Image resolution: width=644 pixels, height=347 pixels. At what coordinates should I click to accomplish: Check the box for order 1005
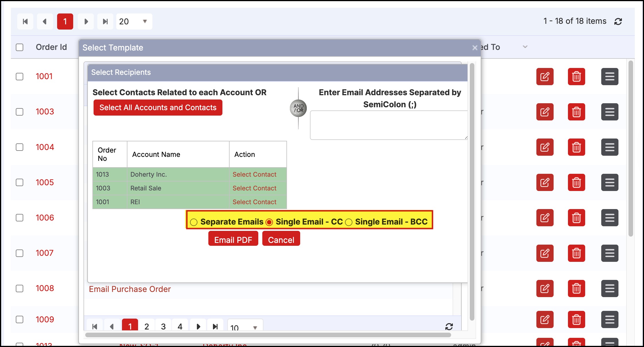[20, 182]
